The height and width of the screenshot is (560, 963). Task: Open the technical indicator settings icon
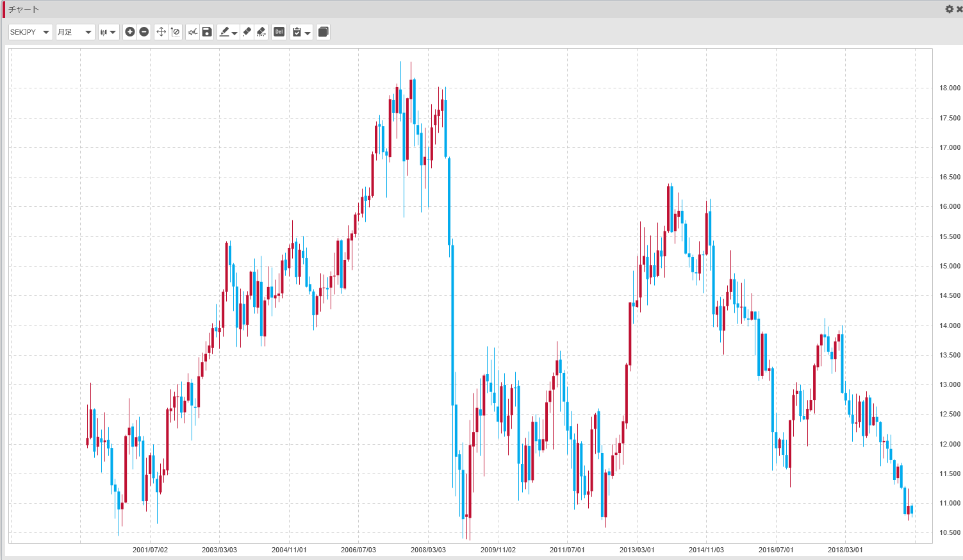pos(192,32)
